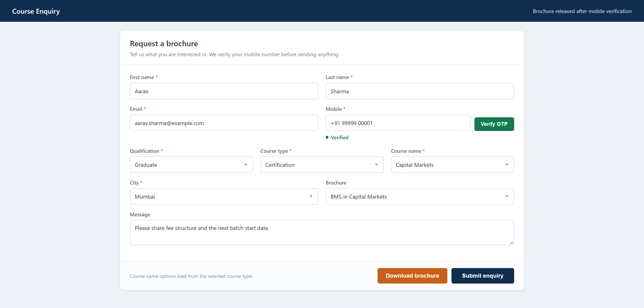The width and height of the screenshot is (644, 308).
Task: Open the Brochure dropdown
Action: (x=419, y=196)
